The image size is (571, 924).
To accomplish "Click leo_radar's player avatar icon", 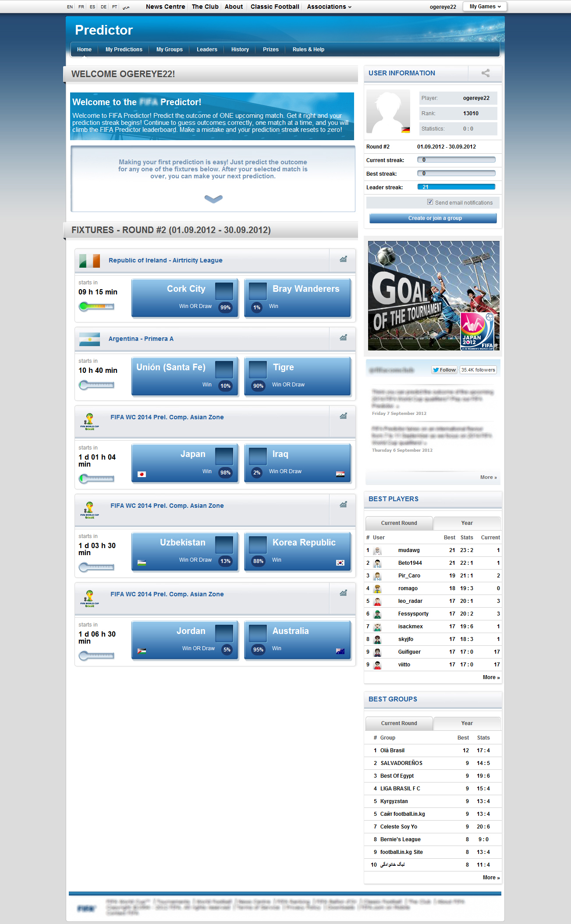I will (x=378, y=602).
